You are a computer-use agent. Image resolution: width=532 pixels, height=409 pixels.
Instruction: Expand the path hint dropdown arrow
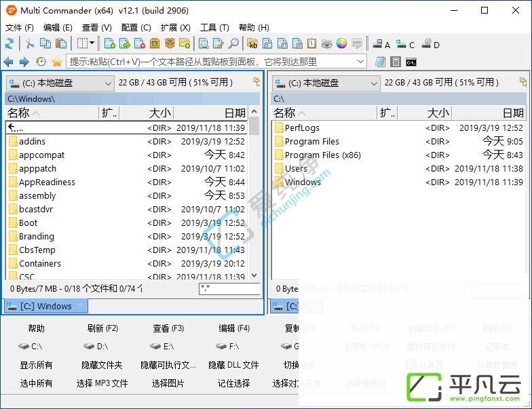click(361, 62)
